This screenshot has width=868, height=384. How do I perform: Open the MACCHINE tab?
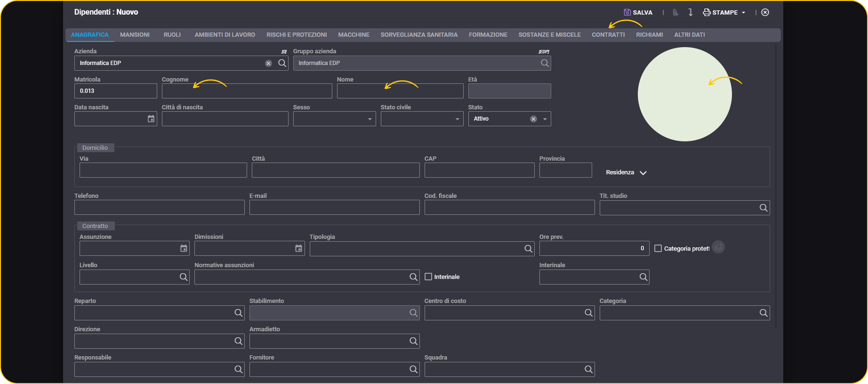point(354,35)
